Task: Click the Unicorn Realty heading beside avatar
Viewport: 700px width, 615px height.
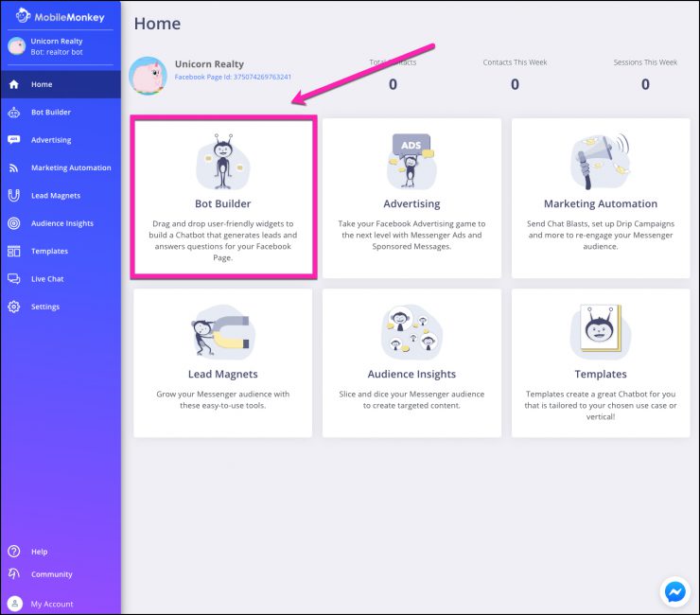Action: tap(209, 64)
